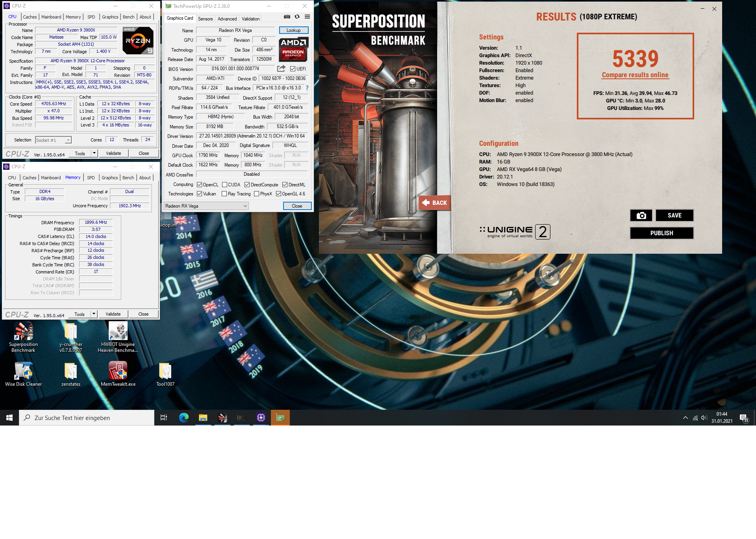Expand Tools dropdown arrow in bottom CPU-Z
This screenshot has width=756, height=539.
coord(94,314)
